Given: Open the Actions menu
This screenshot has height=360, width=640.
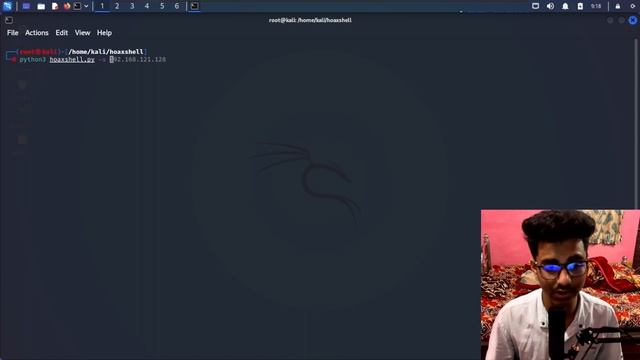Looking at the screenshot, I should [37, 33].
